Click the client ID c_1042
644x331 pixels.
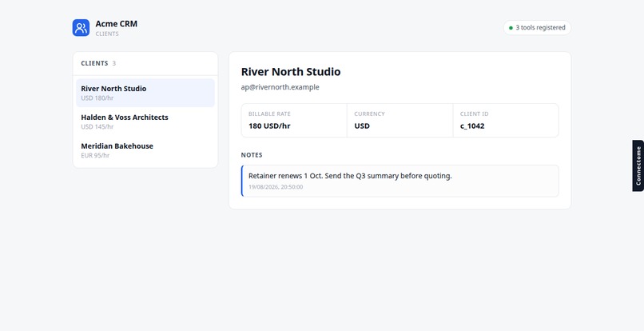pyautogui.click(x=472, y=126)
